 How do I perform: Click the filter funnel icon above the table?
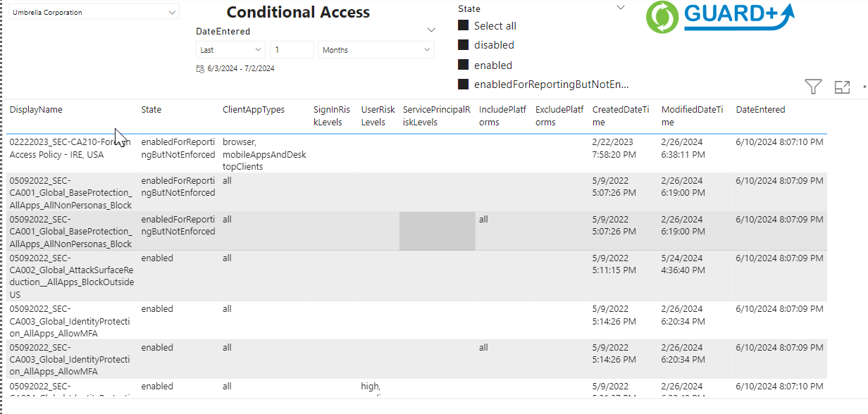[813, 87]
